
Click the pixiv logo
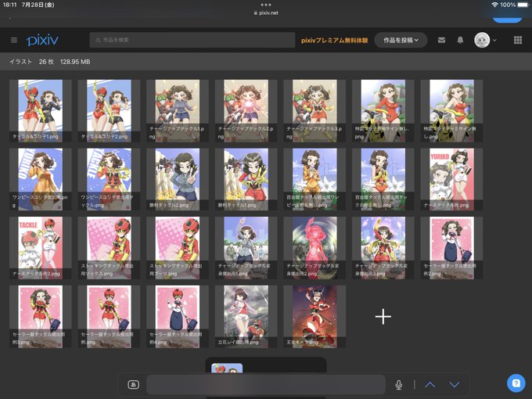pos(42,40)
